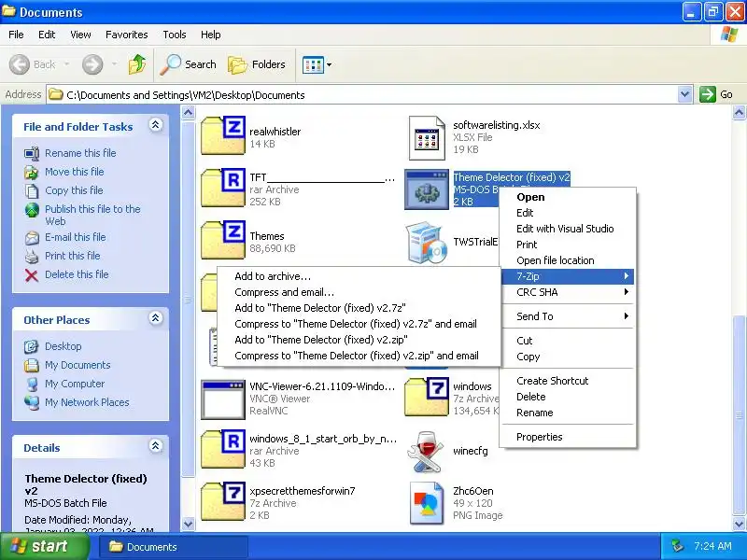Collapse the Other Places panel
Screen dimensions: 747x560
click(x=155, y=318)
